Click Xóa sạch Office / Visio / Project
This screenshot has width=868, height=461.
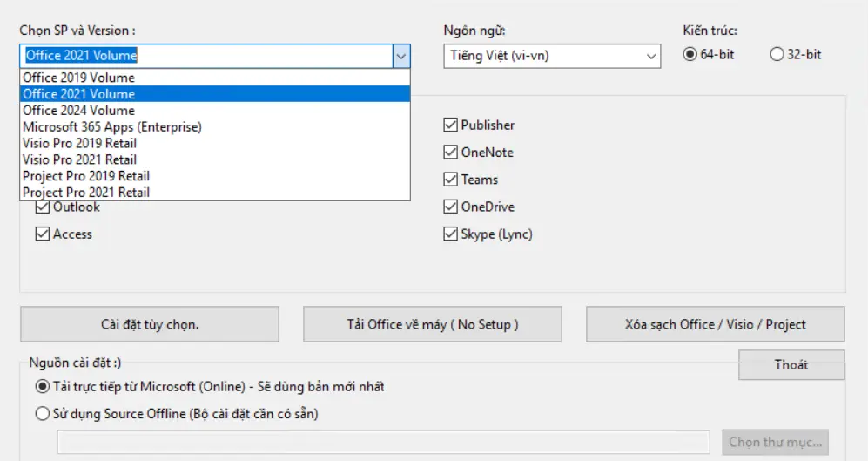click(x=715, y=324)
